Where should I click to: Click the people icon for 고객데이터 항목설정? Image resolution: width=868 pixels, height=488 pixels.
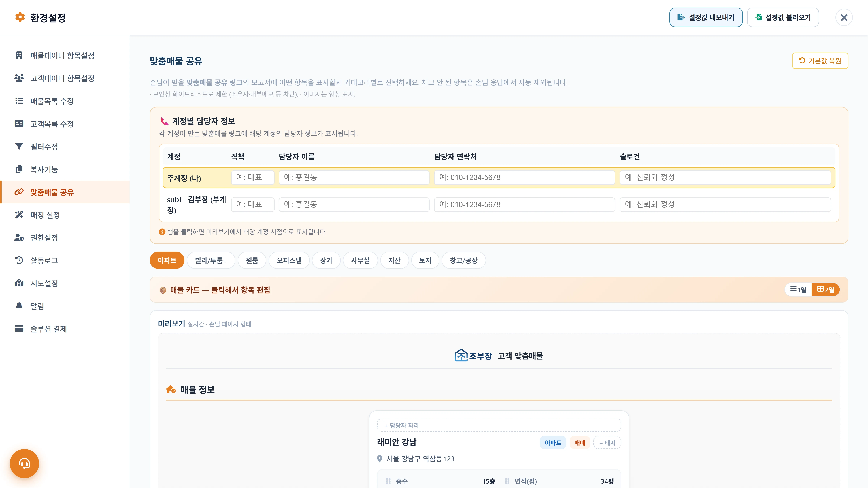tap(19, 78)
